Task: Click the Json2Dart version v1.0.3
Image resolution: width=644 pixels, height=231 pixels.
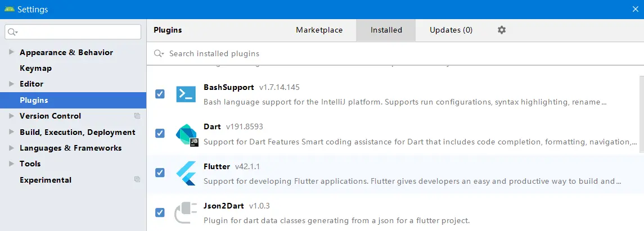Action: pos(259,206)
